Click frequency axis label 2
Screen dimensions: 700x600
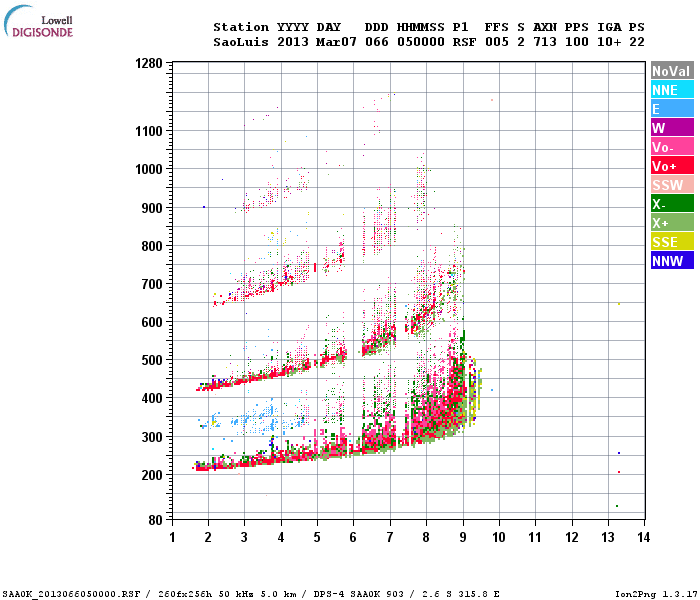pos(208,537)
